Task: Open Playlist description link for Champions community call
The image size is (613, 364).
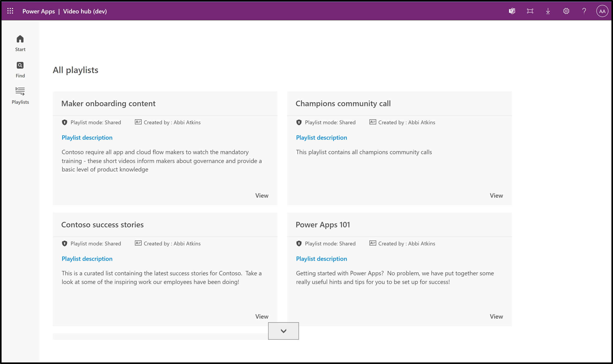Action: coord(321,137)
